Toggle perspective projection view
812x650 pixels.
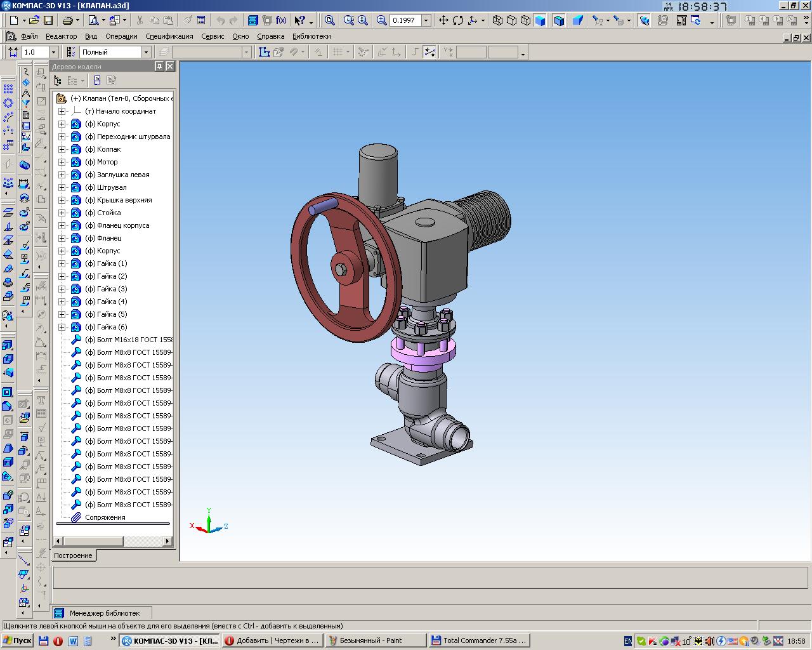point(578,20)
